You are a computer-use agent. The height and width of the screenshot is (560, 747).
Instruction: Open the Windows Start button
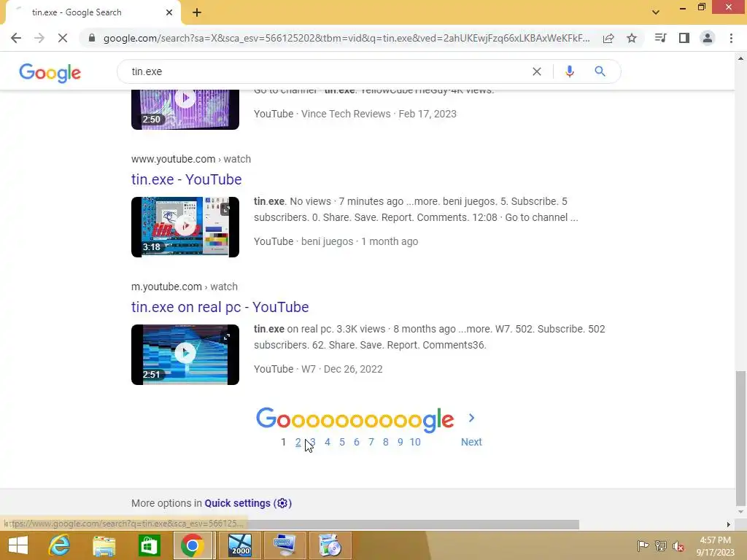coord(18,545)
